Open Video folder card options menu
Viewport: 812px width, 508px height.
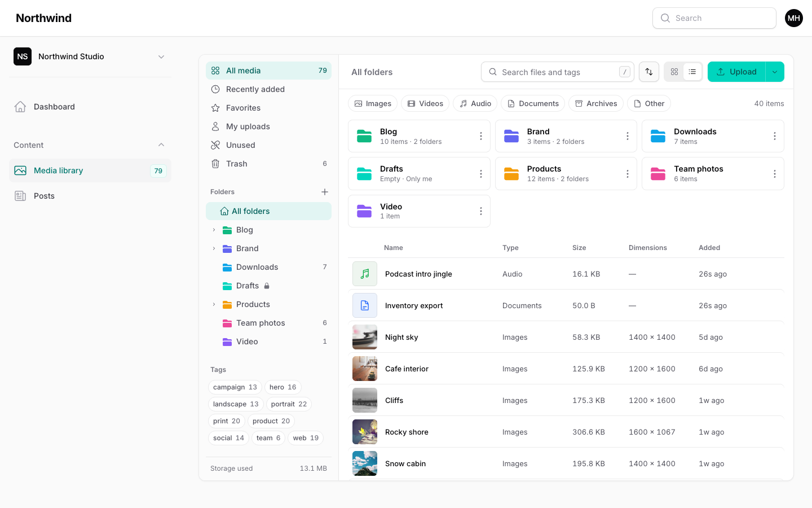pos(481,211)
